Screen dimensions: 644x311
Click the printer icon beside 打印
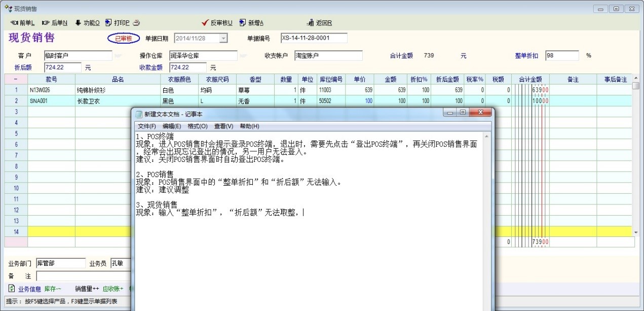click(x=136, y=23)
